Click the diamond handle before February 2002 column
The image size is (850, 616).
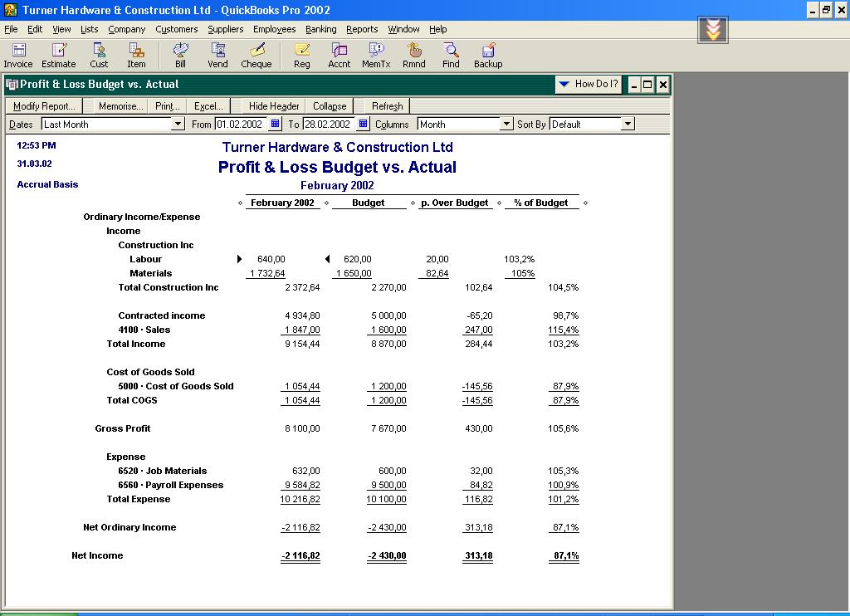[x=240, y=203]
